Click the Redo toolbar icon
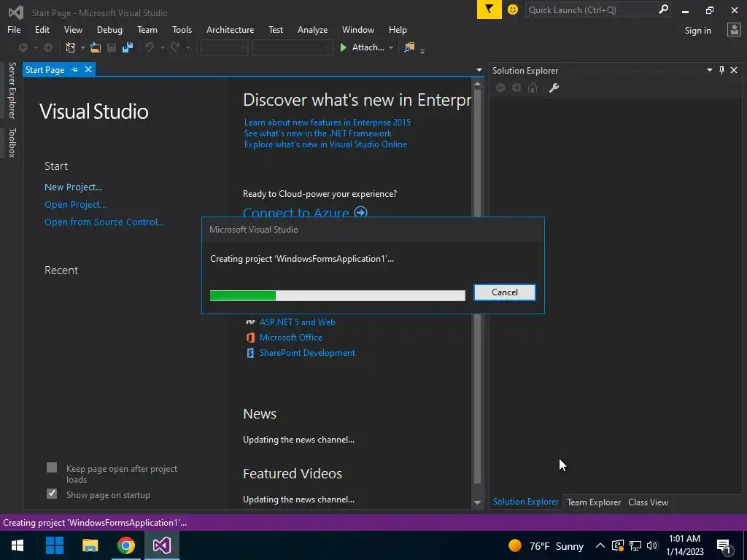This screenshot has height=560, width=747. (175, 47)
